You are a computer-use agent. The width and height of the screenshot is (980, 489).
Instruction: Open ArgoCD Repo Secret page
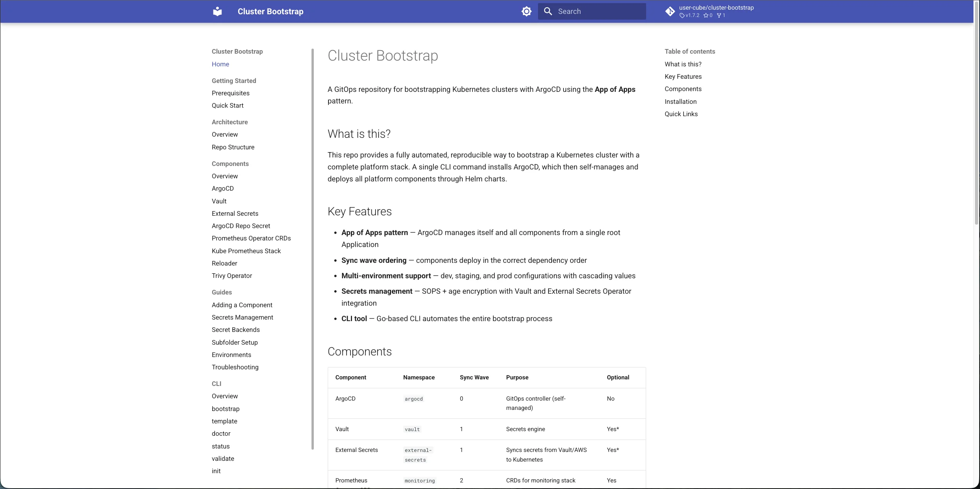tap(241, 226)
